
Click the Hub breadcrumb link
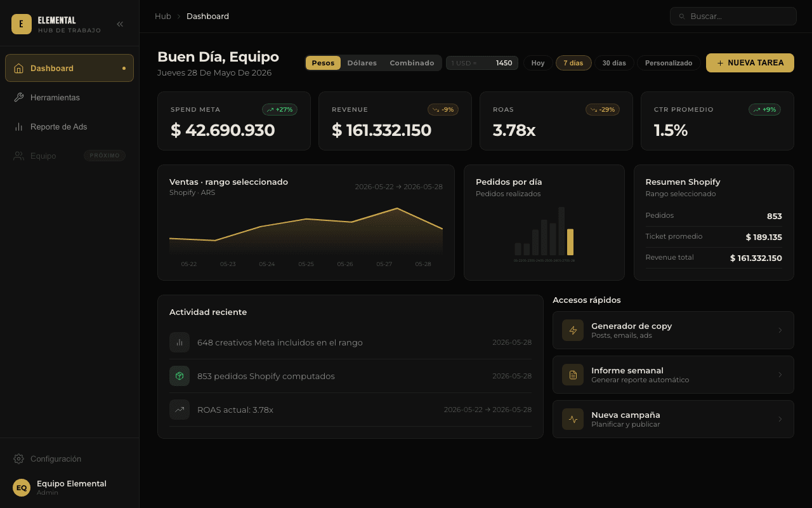click(163, 16)
